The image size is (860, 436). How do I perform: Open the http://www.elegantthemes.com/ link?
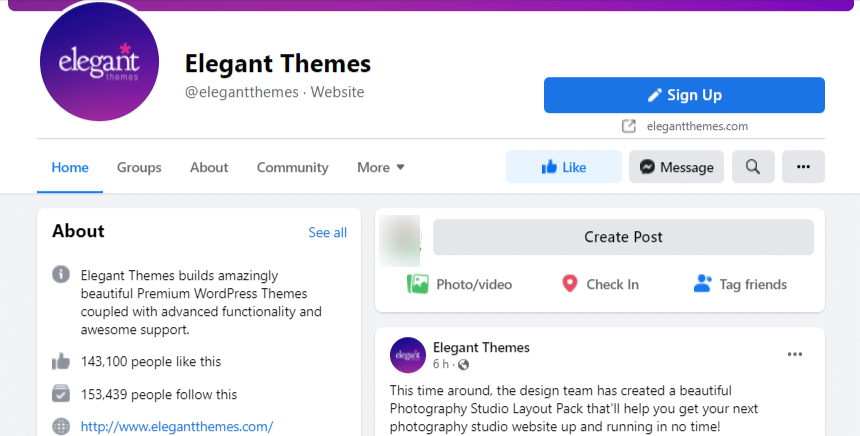pos(177,426)
